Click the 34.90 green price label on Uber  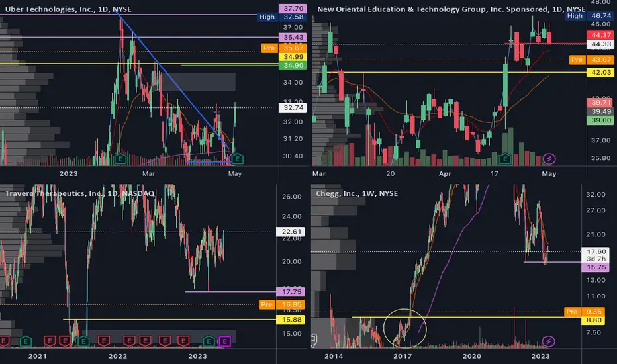[293, 66]
